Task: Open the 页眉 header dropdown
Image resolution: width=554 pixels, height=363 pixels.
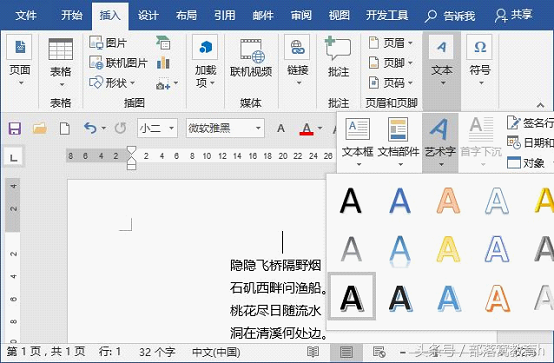Action: tap(390, 43)
